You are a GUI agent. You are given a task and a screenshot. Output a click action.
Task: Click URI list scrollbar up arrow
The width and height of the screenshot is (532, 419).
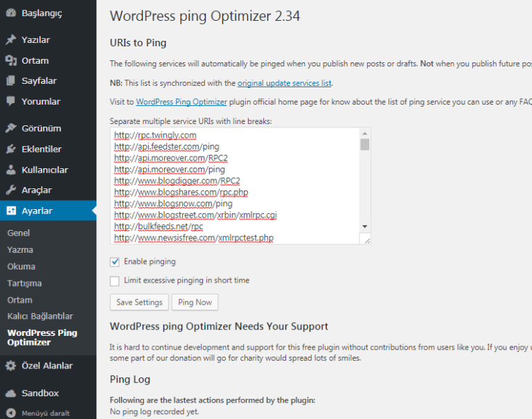coord(365,134)
